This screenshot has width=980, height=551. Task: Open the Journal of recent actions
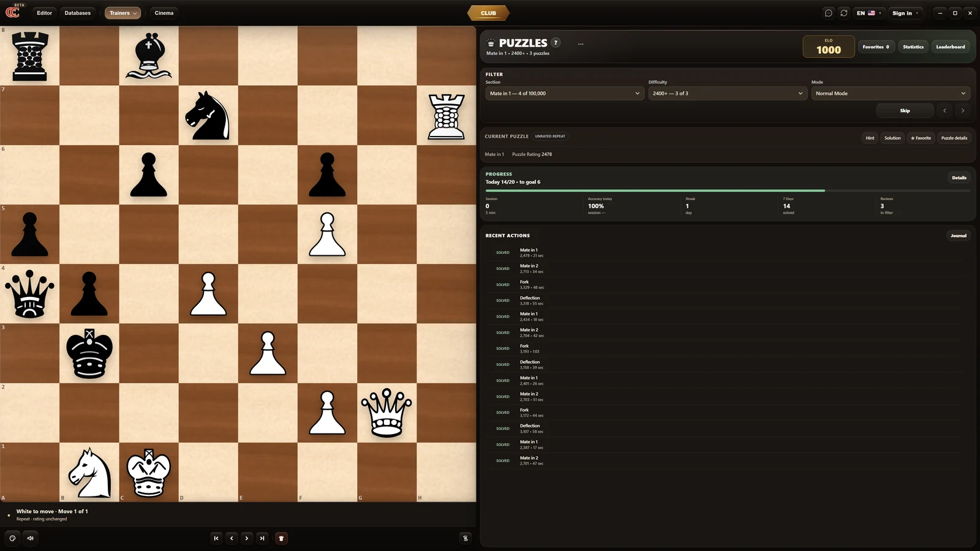coord(959,236)
